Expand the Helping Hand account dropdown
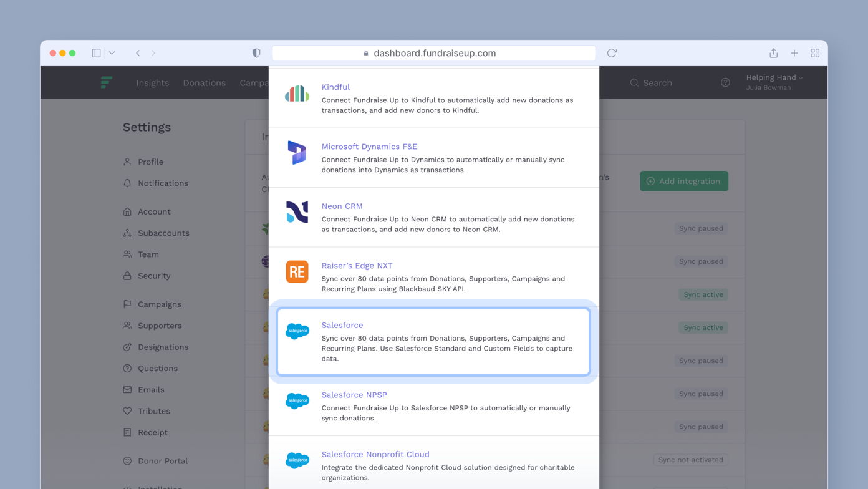This screenshot has height=489, width=868. coord(773,77)
